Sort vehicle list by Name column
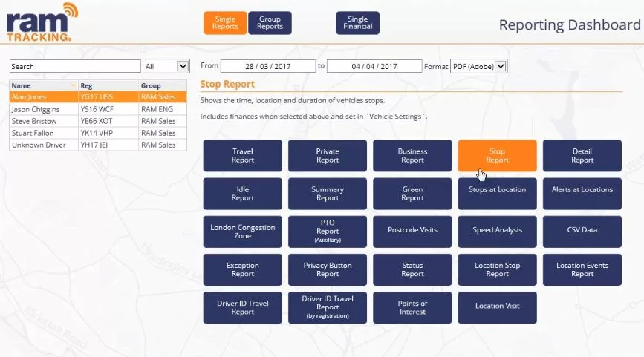The height and width of the screenshot is (357, 644). click(44, 86)
